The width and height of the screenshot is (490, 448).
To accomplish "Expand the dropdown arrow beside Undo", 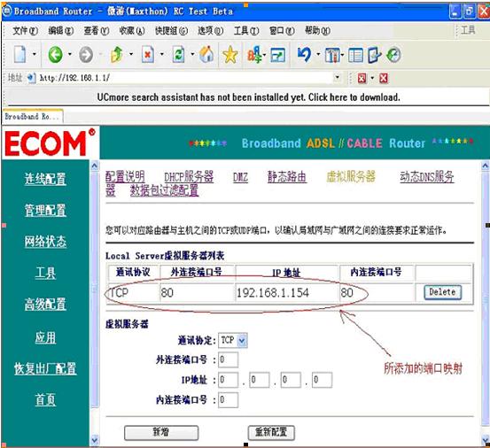I will pos(318,54).
